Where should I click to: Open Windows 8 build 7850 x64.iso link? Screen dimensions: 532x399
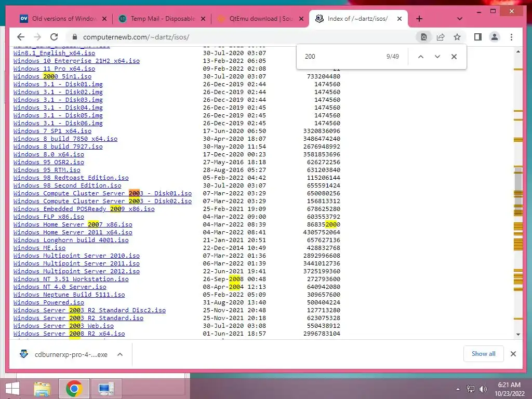pos(65,139)
